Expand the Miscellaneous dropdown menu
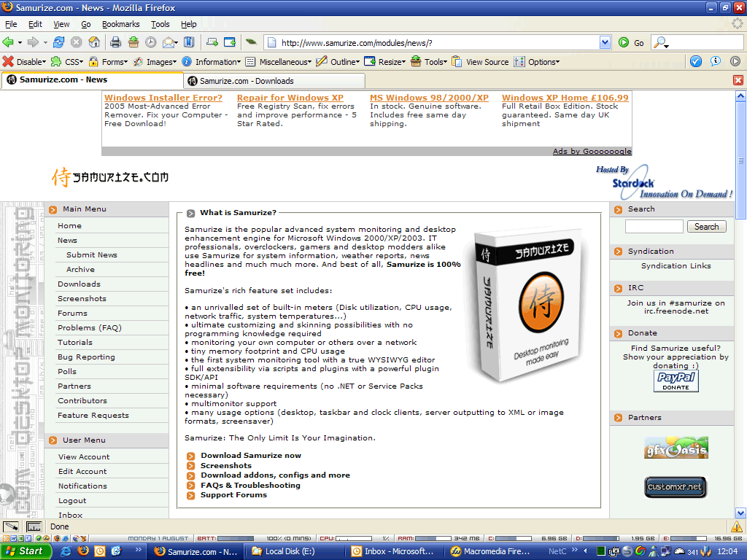The width and height of the screenshot is (747, 560). pyautogui.click(x=279, y=62)
